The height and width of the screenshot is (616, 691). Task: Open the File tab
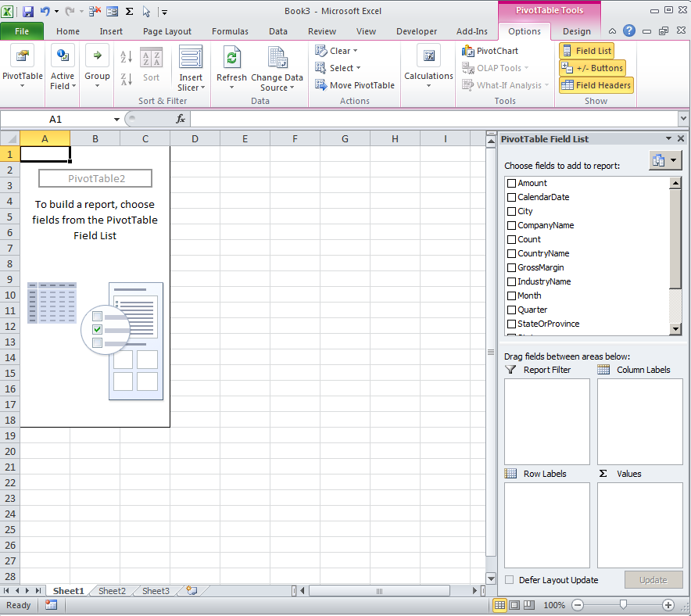(x=22, y=31)
